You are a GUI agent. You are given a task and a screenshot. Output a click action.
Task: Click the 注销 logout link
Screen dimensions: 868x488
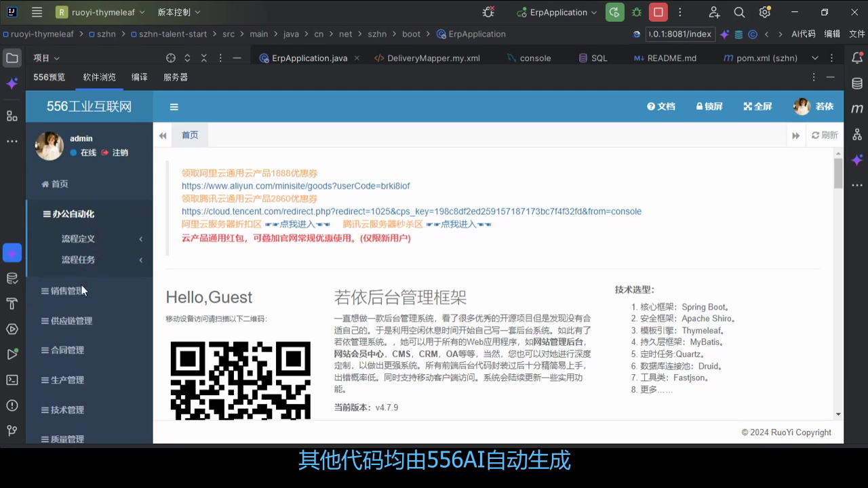[115, 152]
